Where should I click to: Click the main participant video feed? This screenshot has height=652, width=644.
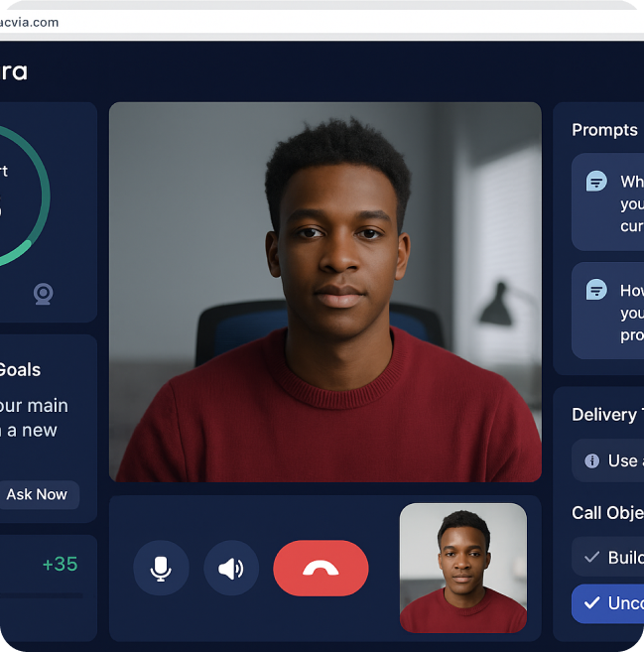pyautogui.click(x=325, y=292)
